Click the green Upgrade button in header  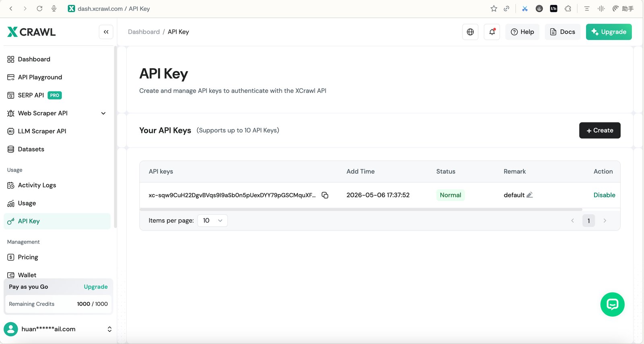point(609,32)
